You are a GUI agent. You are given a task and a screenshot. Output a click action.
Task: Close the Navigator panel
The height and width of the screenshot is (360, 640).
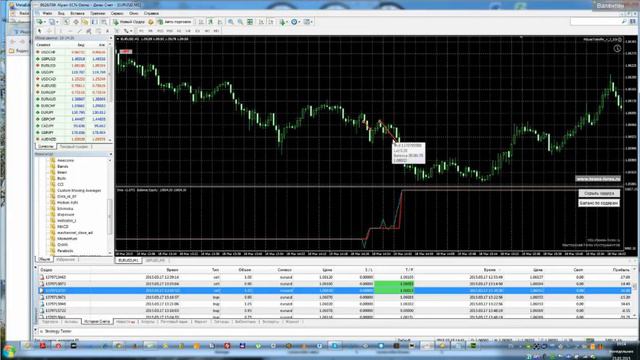(x=111, y=154)
